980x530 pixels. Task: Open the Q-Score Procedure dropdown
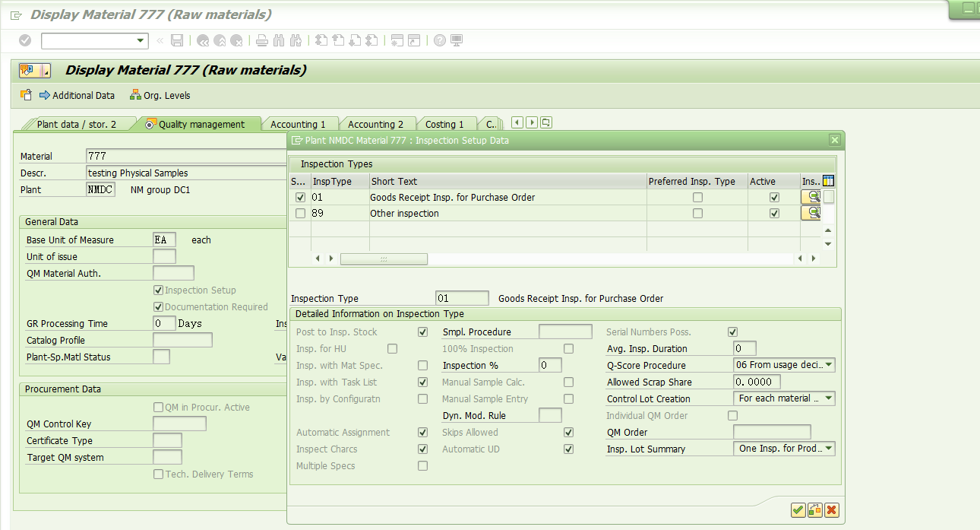(828, 365)
